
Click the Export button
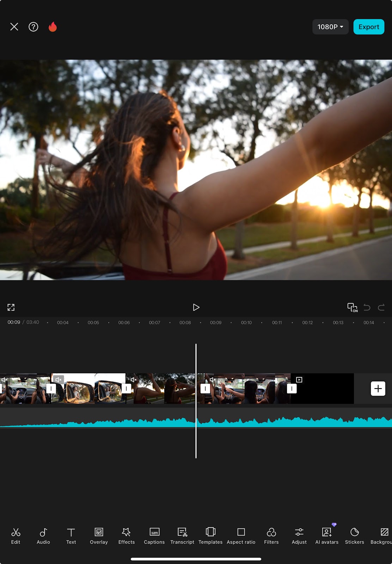(x=369, y=27)
